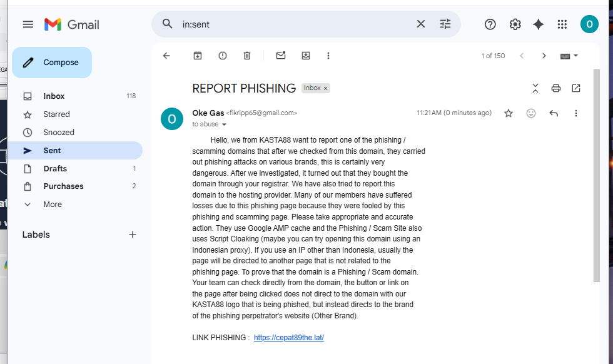Show advanced search options slider icon
613x364 pixels.
pyautogui.click(x=445, y=24)
